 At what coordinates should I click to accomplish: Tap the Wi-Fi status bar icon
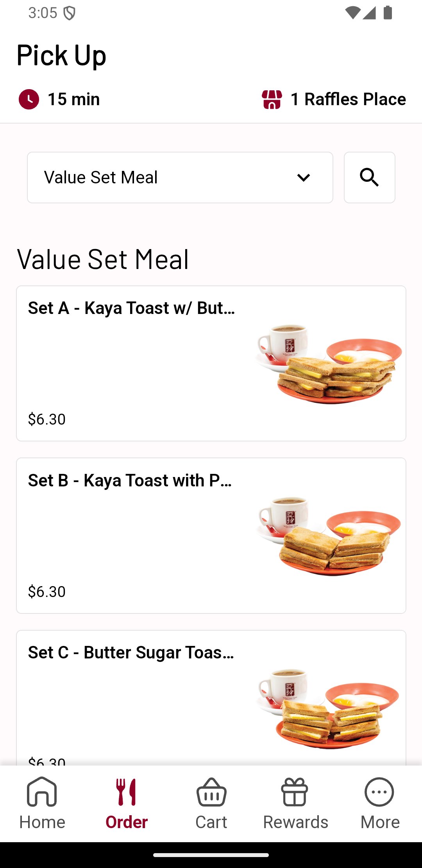tap(352, 13)
